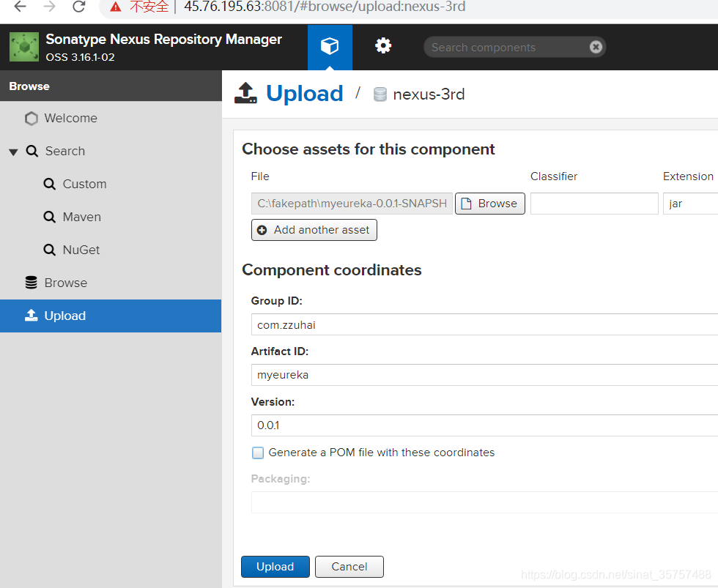Click the Classifier input field
This screenshot has height=588, width=718.
pyautogui.click(x=594, y=204)
